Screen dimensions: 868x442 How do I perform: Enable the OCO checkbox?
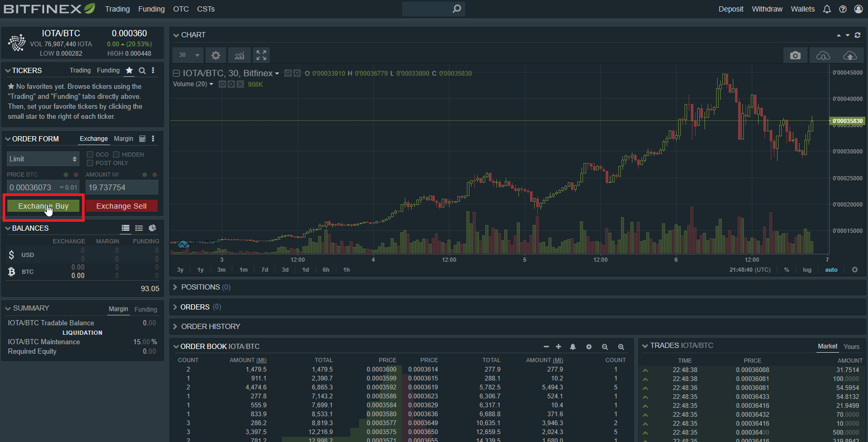coord(90,155)
